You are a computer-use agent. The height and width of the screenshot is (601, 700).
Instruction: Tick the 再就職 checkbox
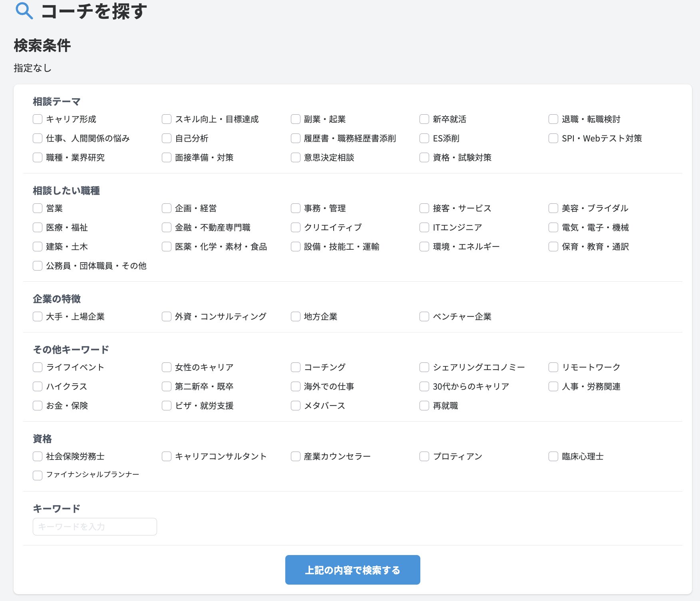pos(424,406)
